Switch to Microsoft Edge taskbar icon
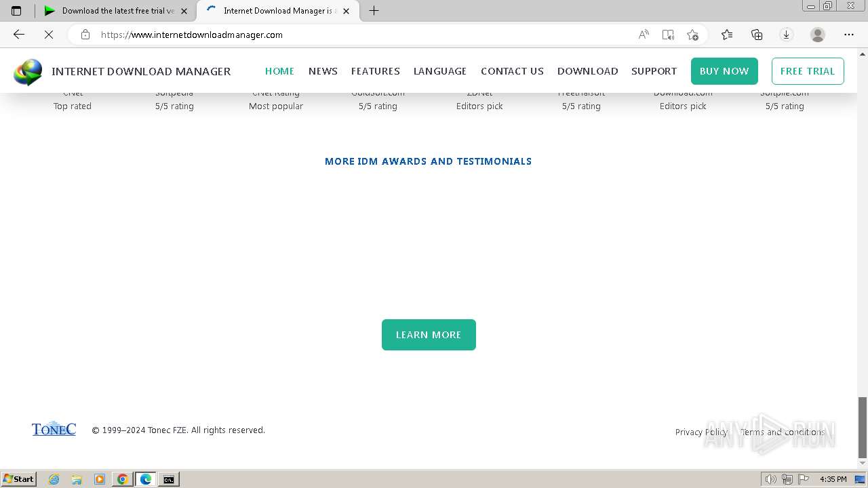The image size is (868, 488). tap(146, 479)
